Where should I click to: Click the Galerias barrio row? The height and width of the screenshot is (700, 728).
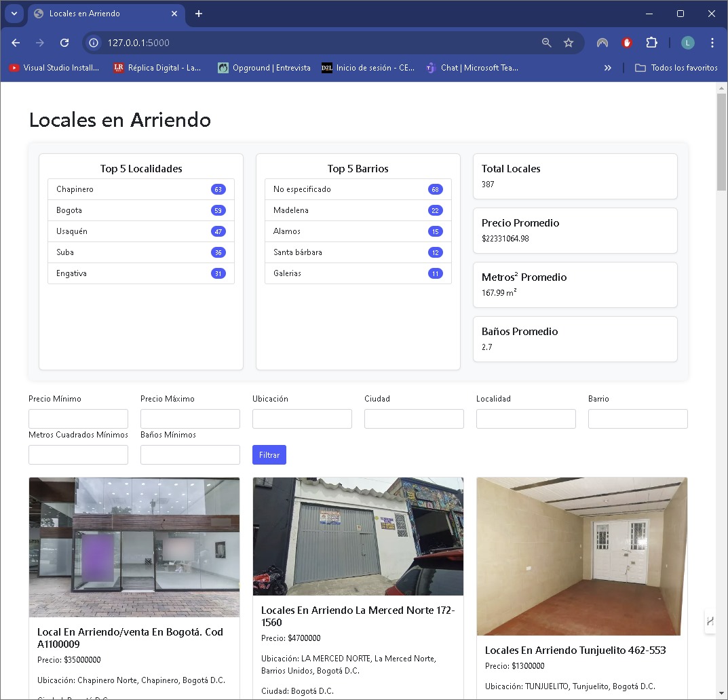[358, 273]
